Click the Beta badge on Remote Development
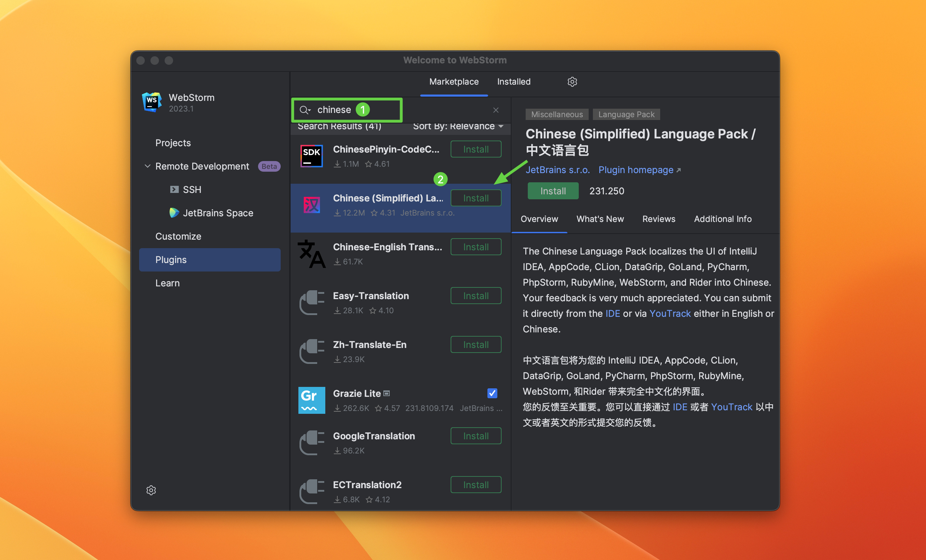Image resolution: width=926 pixels, height=560 pixels. [269, 166]
